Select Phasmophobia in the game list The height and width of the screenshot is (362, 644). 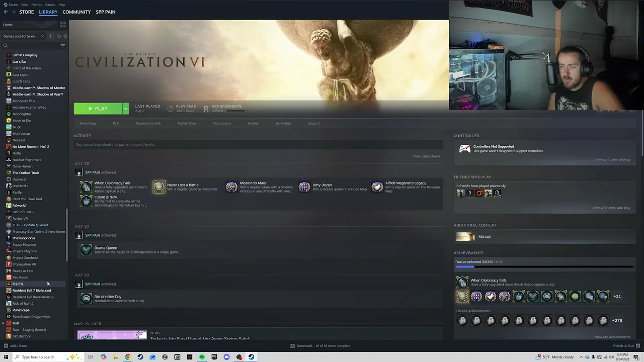tap(24, 238)
